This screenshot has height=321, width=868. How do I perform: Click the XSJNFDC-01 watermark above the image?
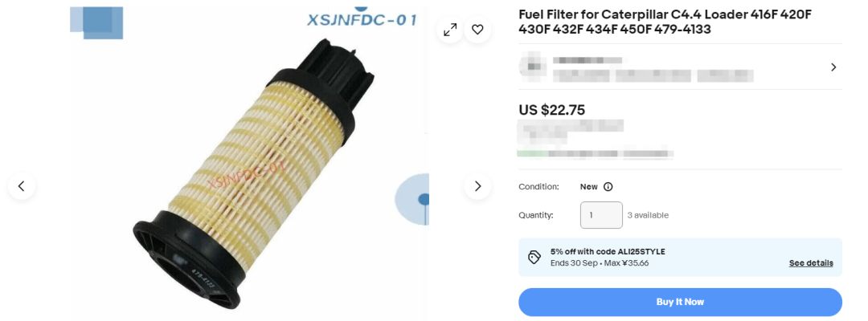pyautogui.click(x=362, y=19)
